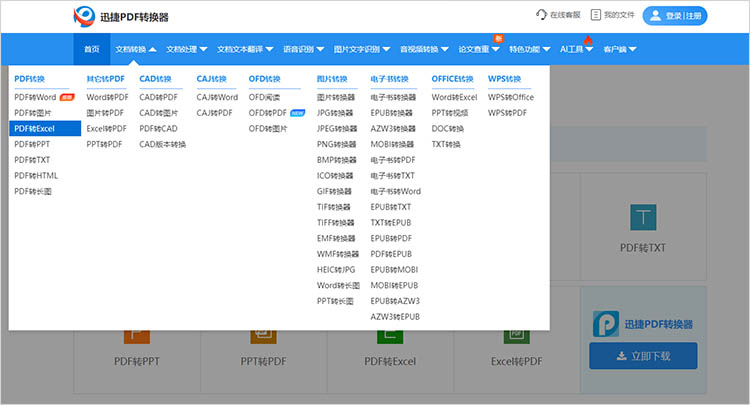Click the 立即下载 download button
750x405 pixels.
[x=643, y=356]
